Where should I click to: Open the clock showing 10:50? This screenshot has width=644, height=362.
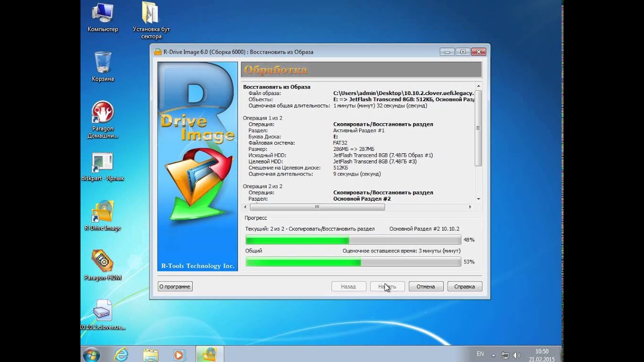click(542, 355)
